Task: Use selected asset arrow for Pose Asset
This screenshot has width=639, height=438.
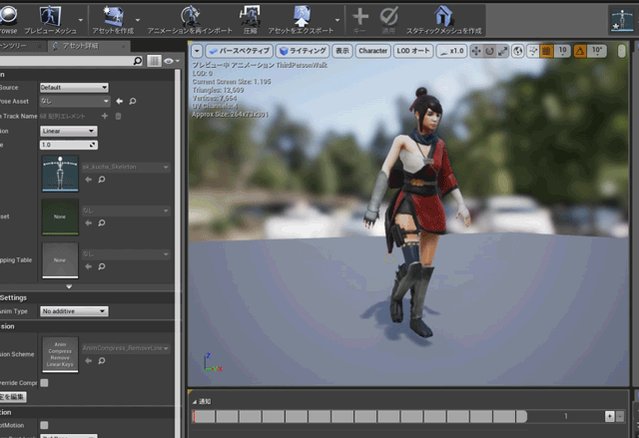Action: click(x=119, y=101)
